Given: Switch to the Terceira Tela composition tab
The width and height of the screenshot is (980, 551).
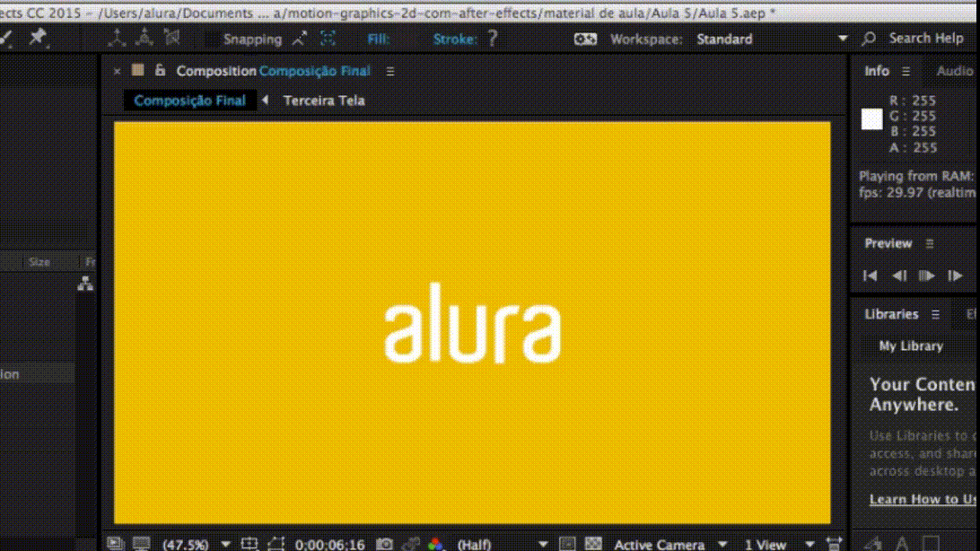Looking at the screenshot, I should [x=324, y=101].
